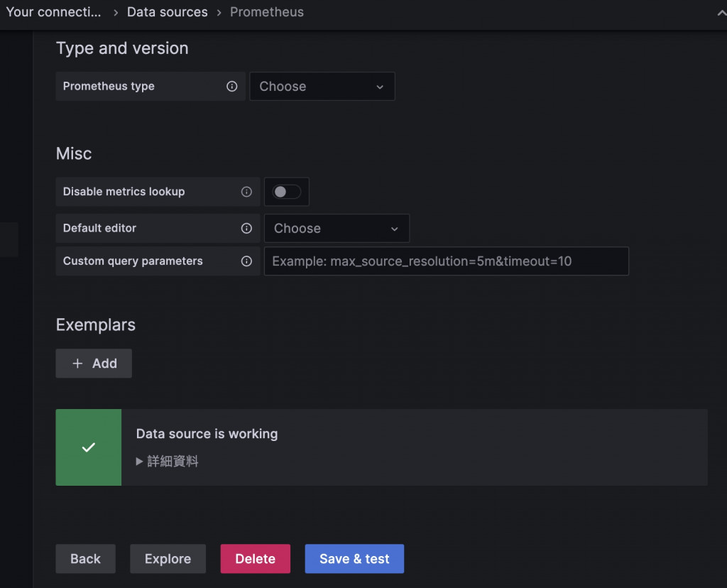
Task: Click the Data source is working message
Action: pos(207,434)
